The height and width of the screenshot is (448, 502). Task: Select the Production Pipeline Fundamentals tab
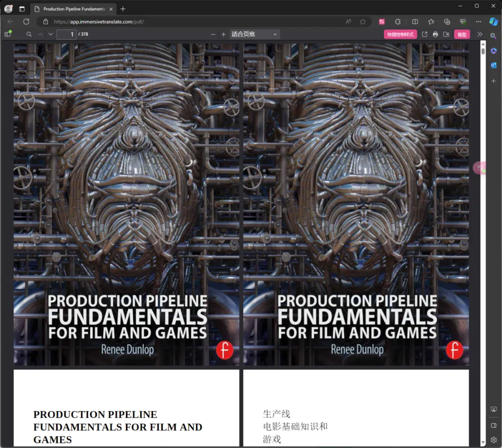point(74,9)
